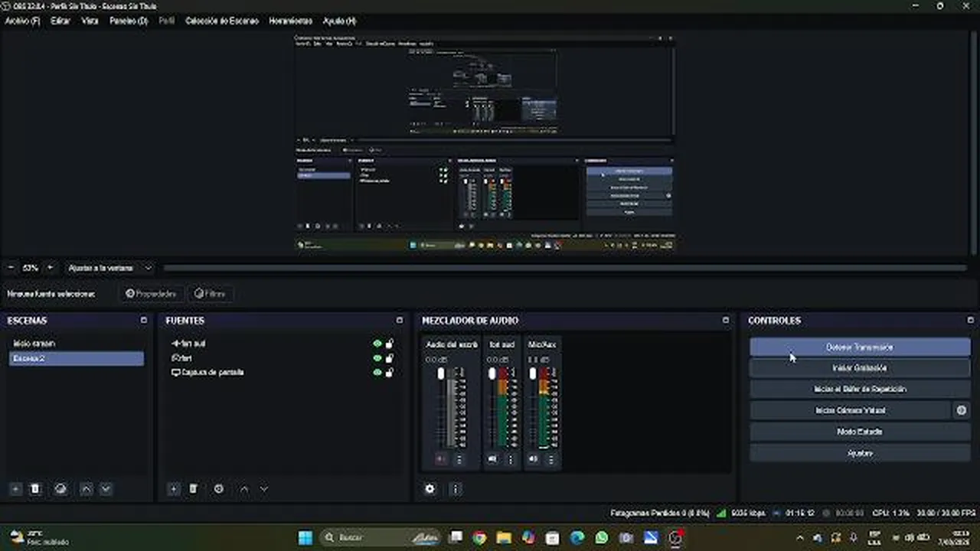Viewport: 980px width, 551px height.
Task: Move the selected source up
Action: point(244,488)
